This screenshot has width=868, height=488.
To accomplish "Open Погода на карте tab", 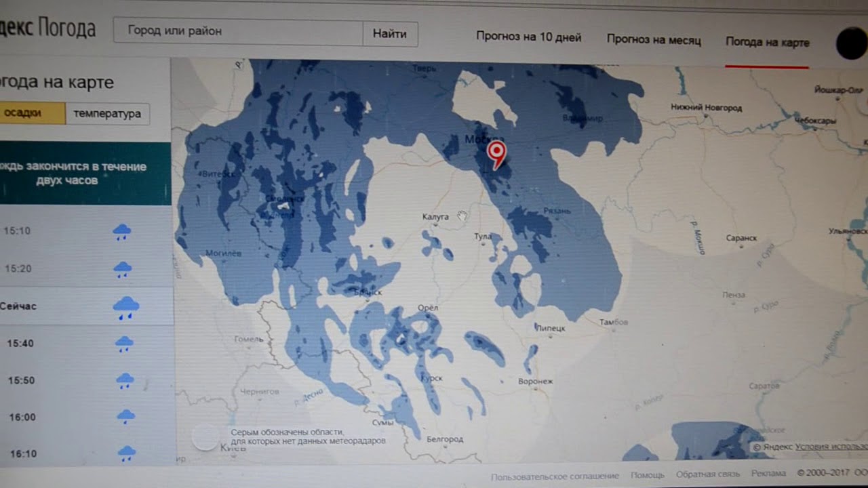I will click(767, 42).
